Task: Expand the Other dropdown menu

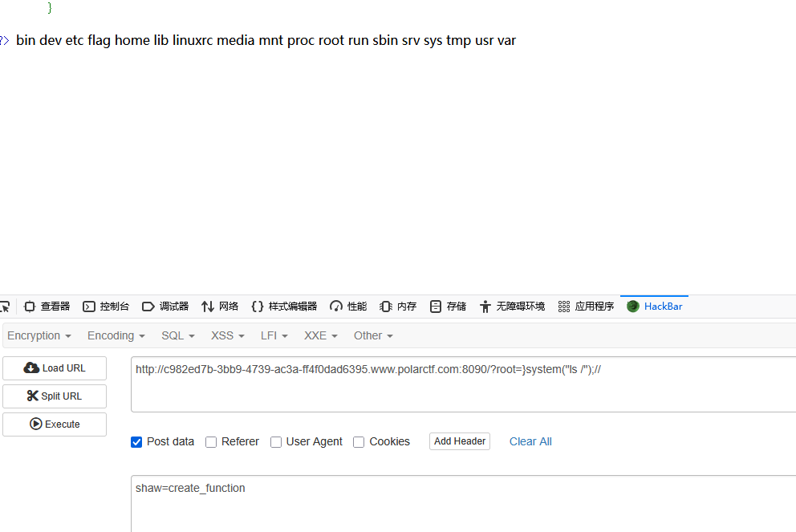Action: pyautogui.click(x=373, y=335)
